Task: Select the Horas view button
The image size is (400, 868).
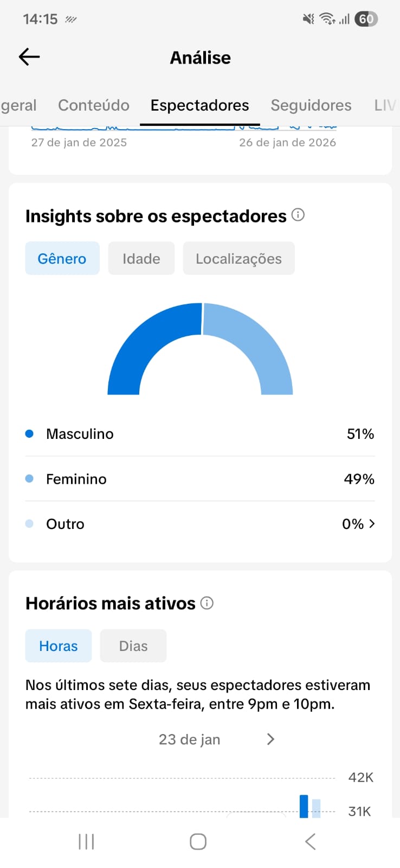Action: [59, 646]
